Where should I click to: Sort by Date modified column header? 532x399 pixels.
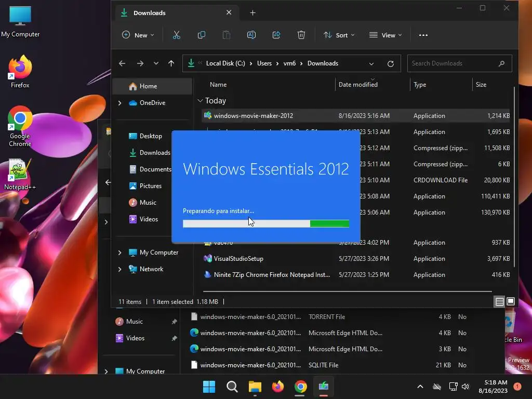pyautogui.click(x=358, y=85)
